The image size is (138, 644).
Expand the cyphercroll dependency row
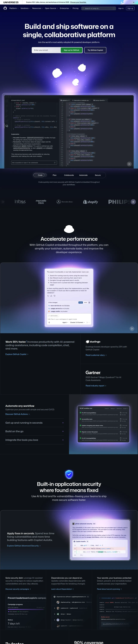(55, 608)
